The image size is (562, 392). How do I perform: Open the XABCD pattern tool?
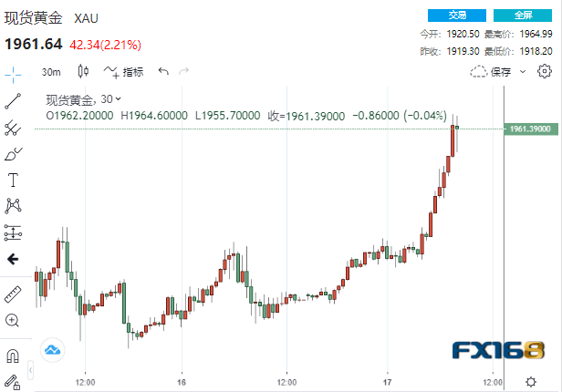[13, 206]
